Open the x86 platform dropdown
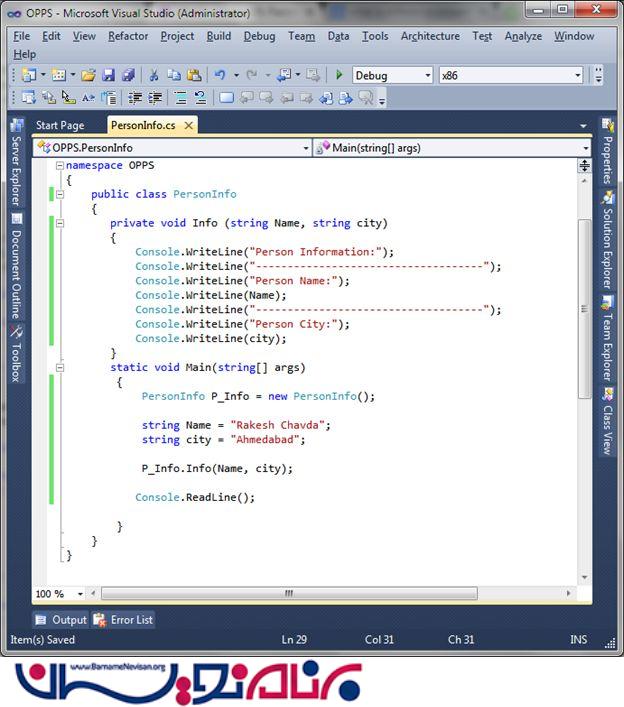The image size is (624, 707). [x=510, y=76]
